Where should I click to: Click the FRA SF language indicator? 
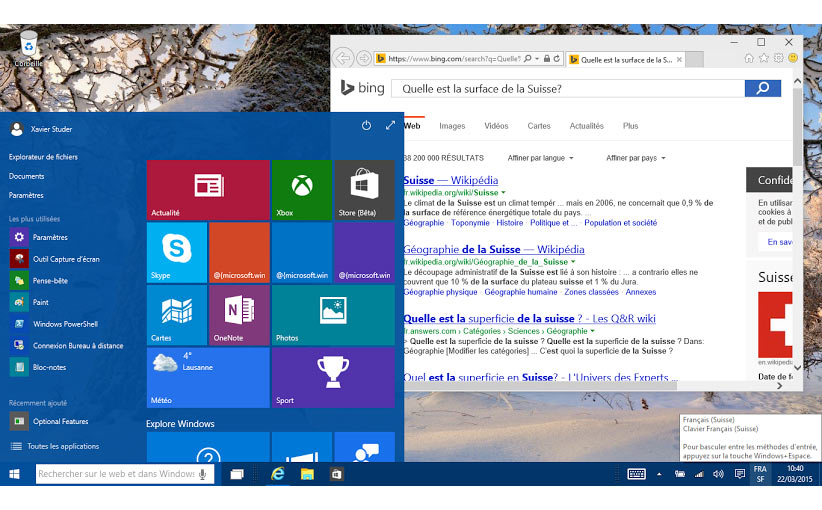click(760, 474)
